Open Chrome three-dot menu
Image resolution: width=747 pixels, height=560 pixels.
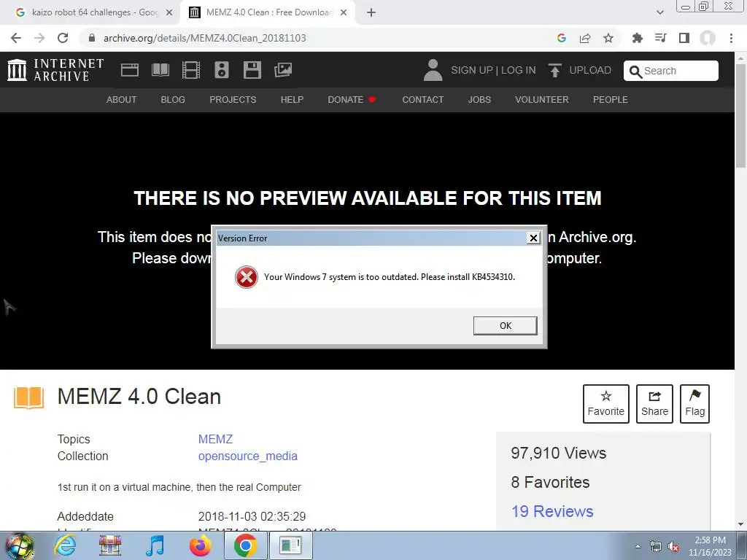point(731,38)
